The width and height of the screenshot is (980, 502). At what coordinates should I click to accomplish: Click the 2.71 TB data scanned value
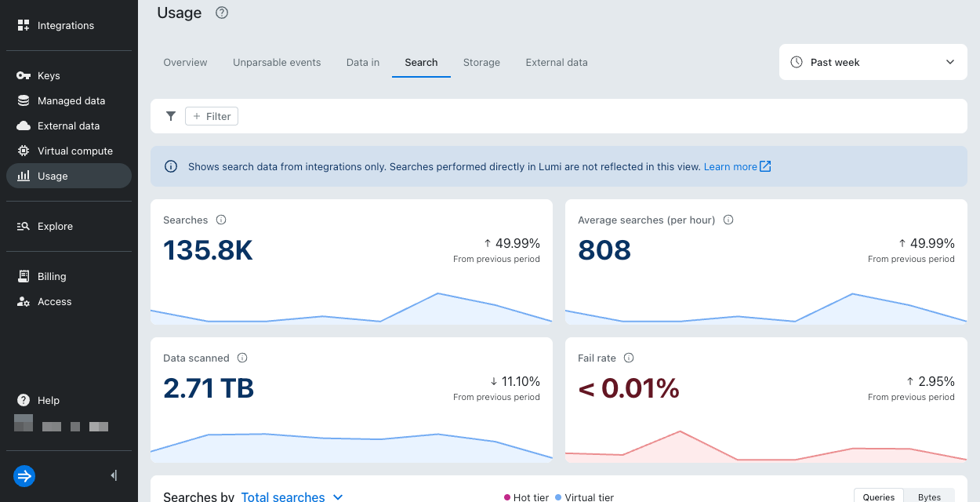(209, 388)
